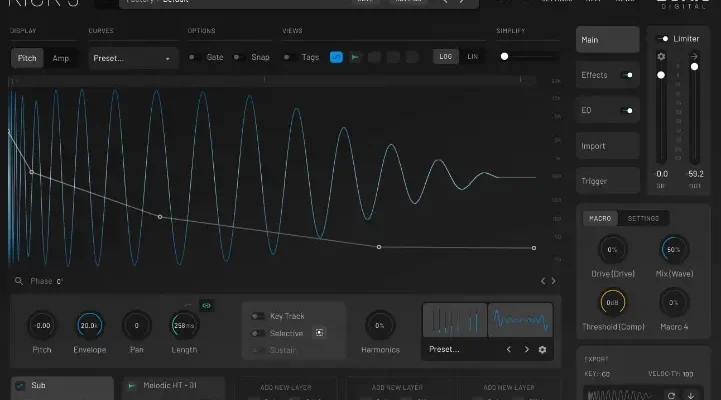721x400 pixels.
Task: Toggle the Limiter switch
Action: click(x=662, y=38)
